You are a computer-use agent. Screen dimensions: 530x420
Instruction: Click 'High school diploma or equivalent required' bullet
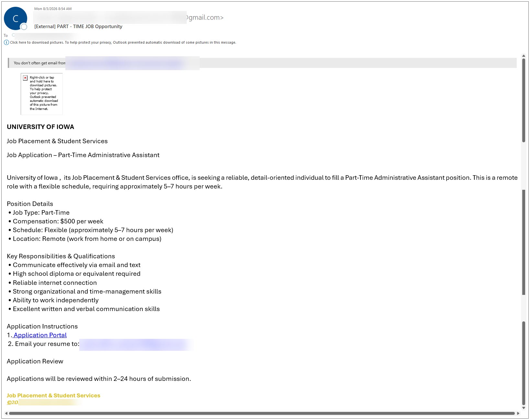pos(74,274)
